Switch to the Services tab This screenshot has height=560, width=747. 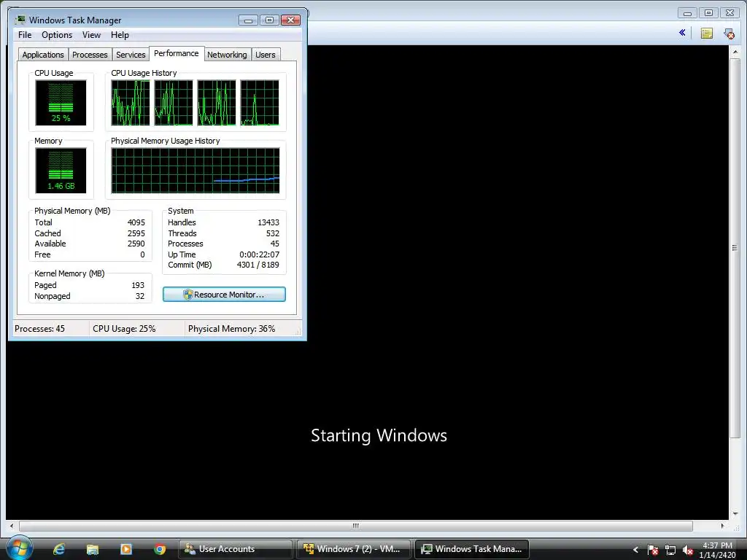[x=131, y=54]
